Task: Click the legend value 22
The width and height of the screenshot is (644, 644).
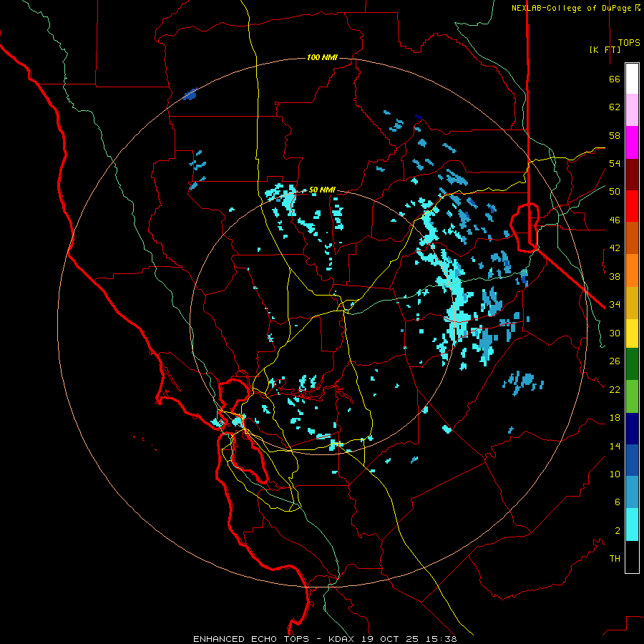Action: coord(615,389)
